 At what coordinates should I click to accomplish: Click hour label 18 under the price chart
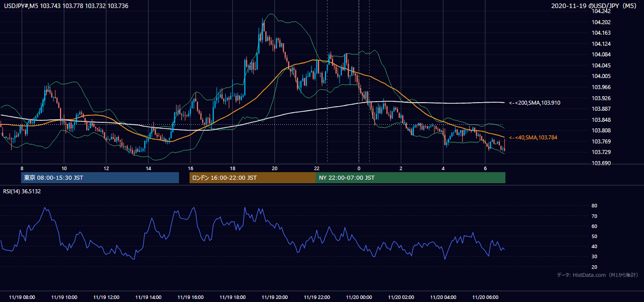pos(233,168)
